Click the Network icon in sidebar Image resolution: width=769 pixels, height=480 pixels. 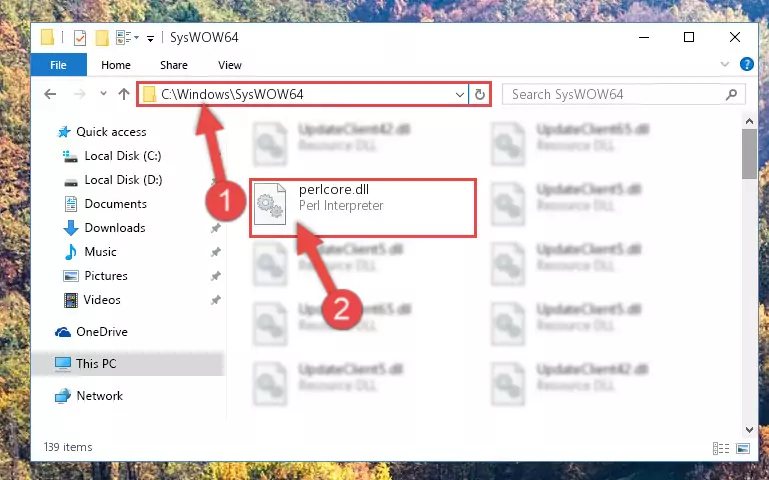(x=63, y=396)
